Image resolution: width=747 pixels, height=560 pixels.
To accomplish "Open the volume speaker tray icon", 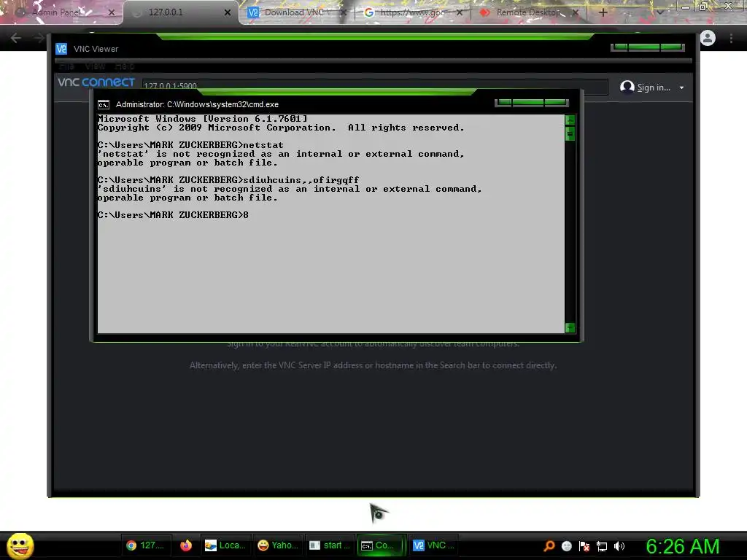I will [x=619, y=546].
